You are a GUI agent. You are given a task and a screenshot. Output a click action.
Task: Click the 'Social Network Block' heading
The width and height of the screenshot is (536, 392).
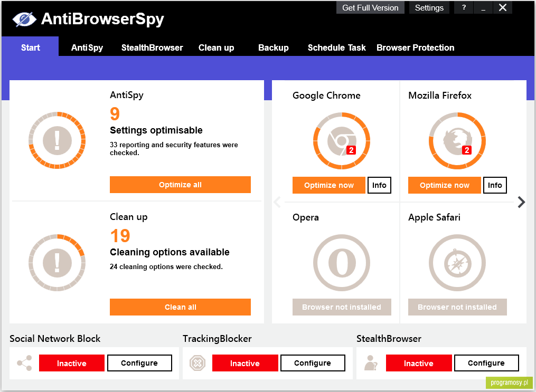click(55, 338)
